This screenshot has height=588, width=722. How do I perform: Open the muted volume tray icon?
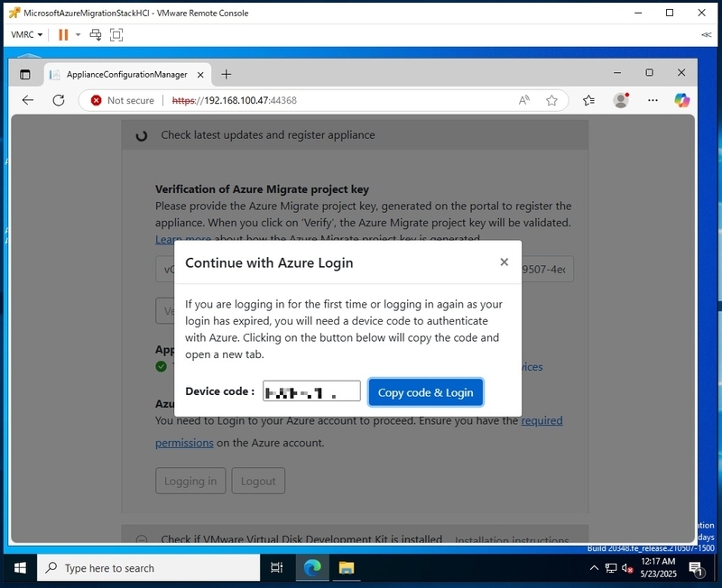(x=627, y=568)
